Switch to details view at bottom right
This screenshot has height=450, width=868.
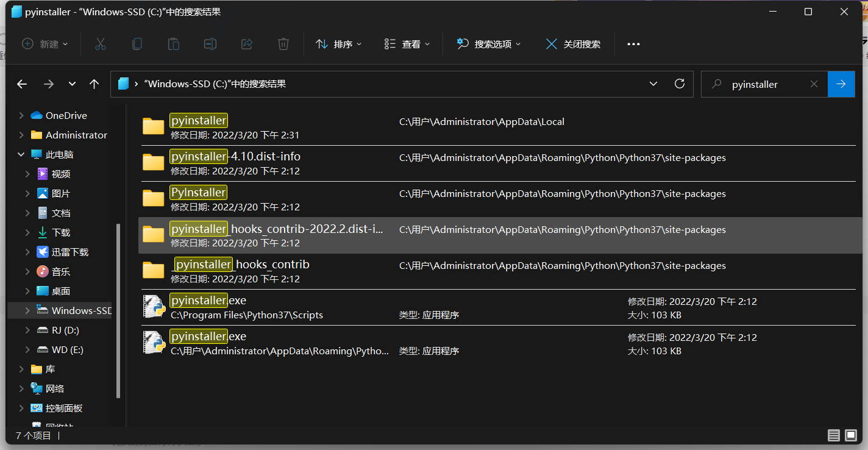834,435
